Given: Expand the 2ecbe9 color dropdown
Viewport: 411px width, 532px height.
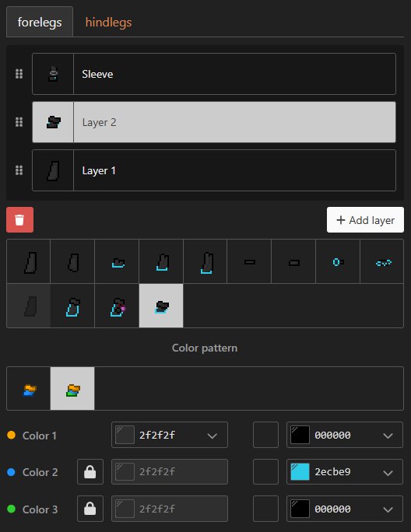Looking at the screenshot, I should tap(345, 471).
